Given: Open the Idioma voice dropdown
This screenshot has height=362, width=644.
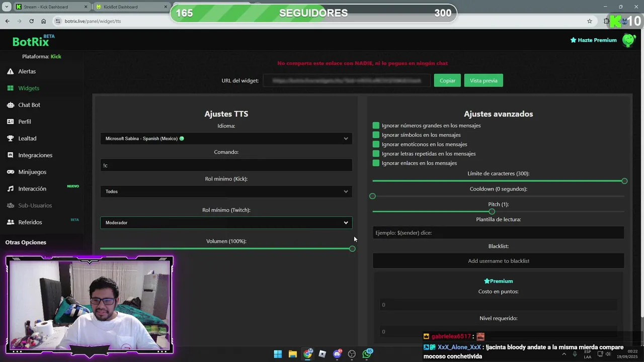Looking at the screenshot, I should (226, 138).
